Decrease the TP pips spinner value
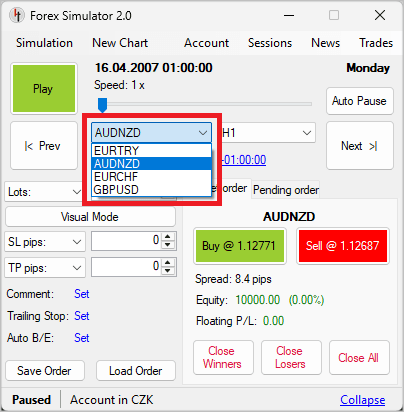 (x=168, y=270)
